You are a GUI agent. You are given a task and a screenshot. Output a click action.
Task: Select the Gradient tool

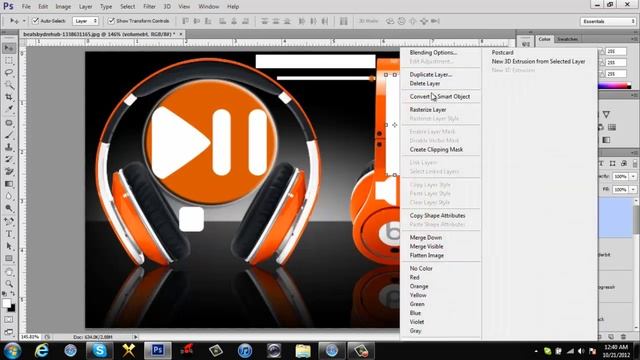[x=9, y=184]
